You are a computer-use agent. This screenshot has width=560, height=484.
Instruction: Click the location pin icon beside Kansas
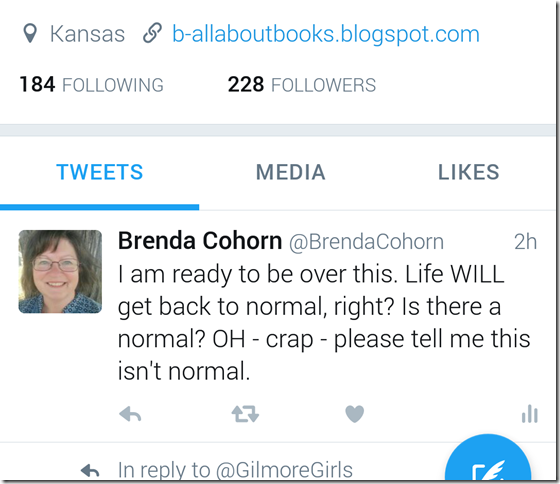click(30, 34)
